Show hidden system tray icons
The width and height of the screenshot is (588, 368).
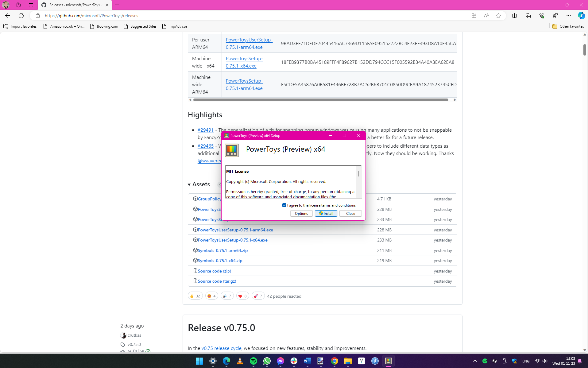pyautogui.click(x=475, y=361)
